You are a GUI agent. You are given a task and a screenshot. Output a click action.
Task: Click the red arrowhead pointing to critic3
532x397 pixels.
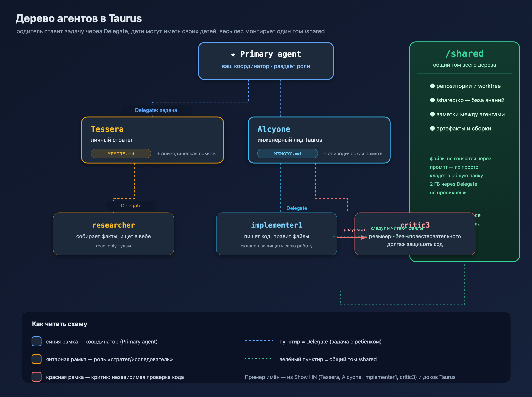[x=364, y=237]
